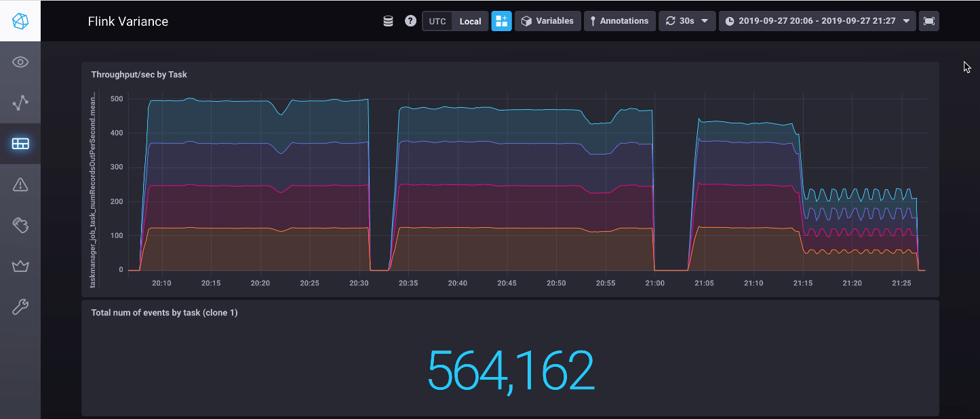Click the InfluxDB Chronograf logo
Viewport: 980px width, 419px height.
pos(20,21)
